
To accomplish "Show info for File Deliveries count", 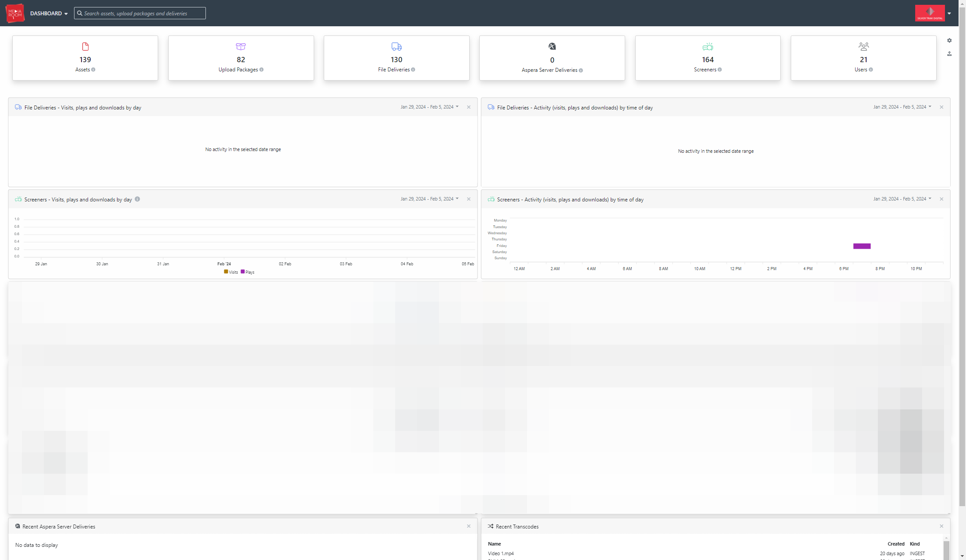I will pyautogui.click(x=413, y=70).
